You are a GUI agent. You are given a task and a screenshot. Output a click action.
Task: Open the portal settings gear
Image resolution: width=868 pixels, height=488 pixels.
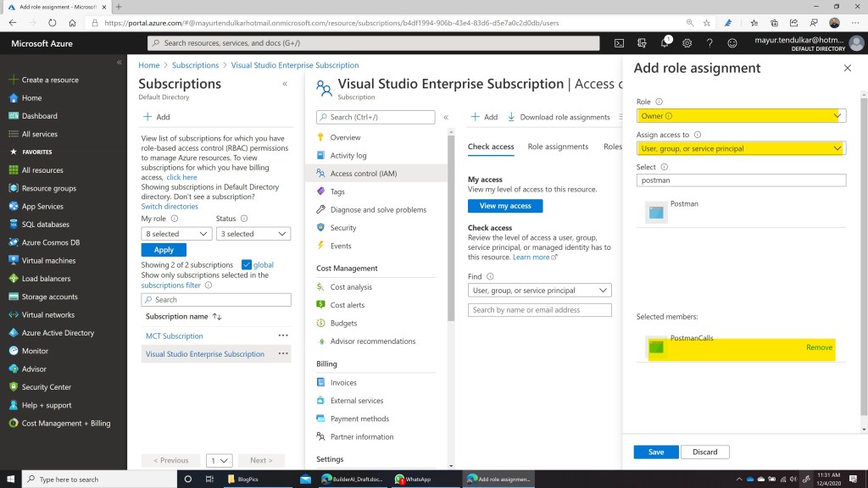click(687, 43)
